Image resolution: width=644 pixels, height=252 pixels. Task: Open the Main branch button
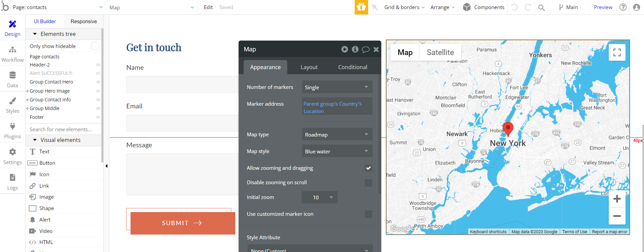pyautogui.click(x=568, y=7)
